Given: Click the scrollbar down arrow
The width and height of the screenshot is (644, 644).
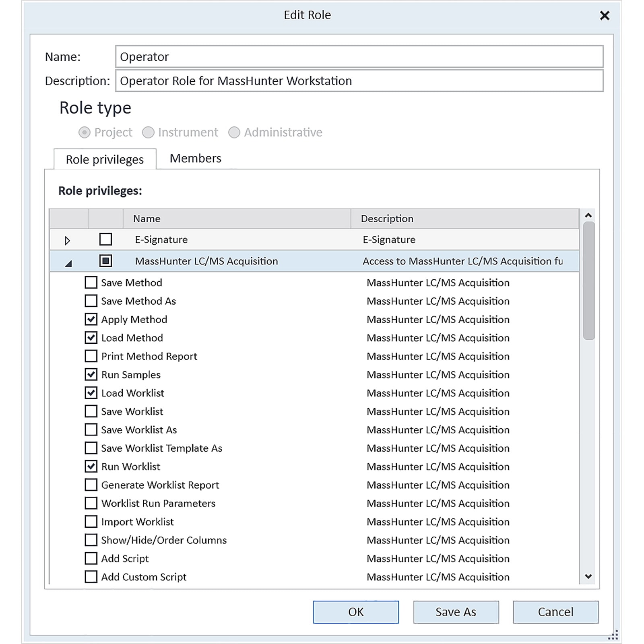Looking at the screenshot, I should point(588,576).
